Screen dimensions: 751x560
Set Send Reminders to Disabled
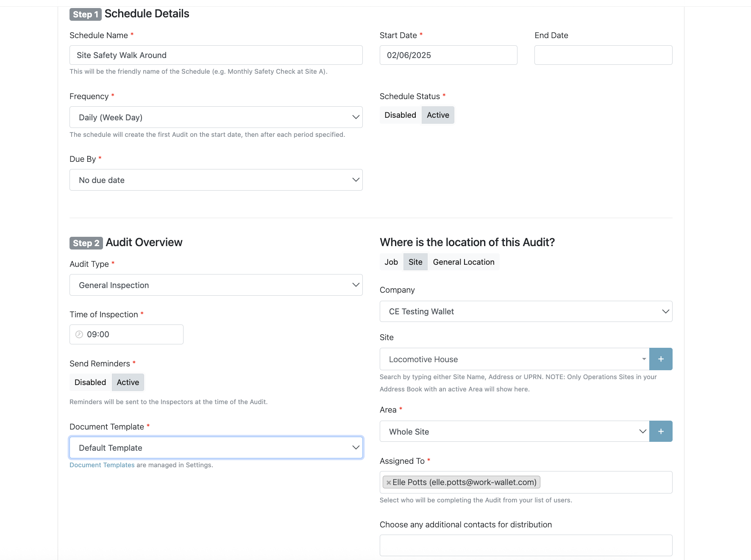point(90,382)
